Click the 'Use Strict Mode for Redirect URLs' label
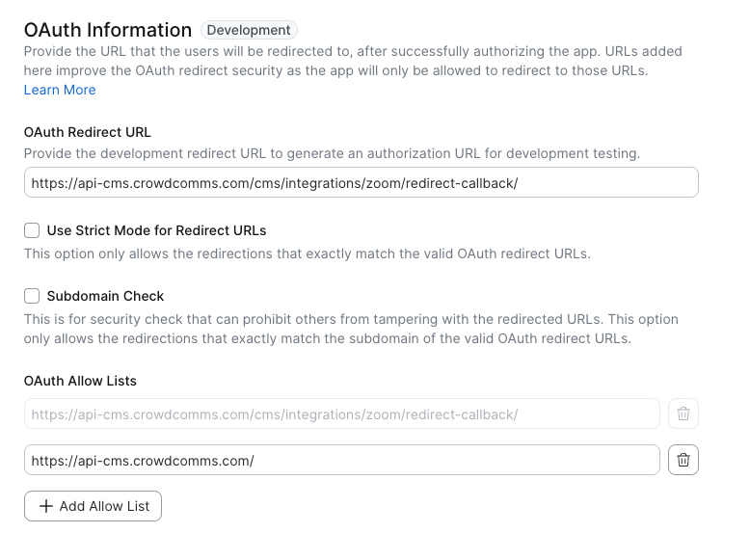The width and height of the screenshot is (750, 560). point(156,230)
